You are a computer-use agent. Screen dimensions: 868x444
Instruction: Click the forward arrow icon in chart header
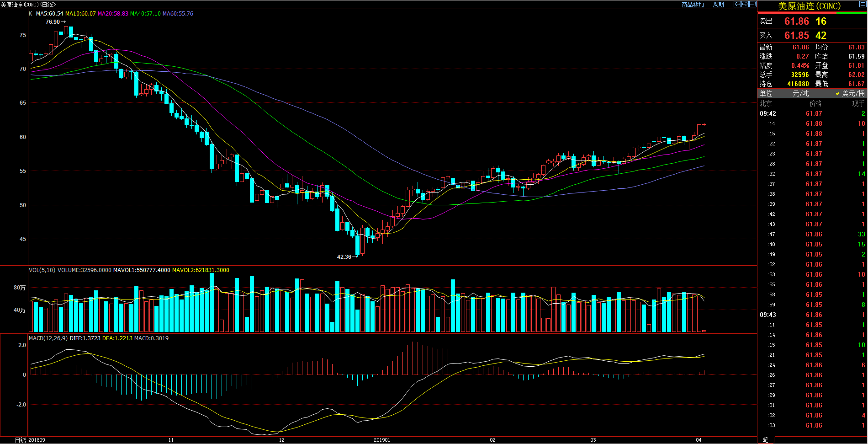745,4
